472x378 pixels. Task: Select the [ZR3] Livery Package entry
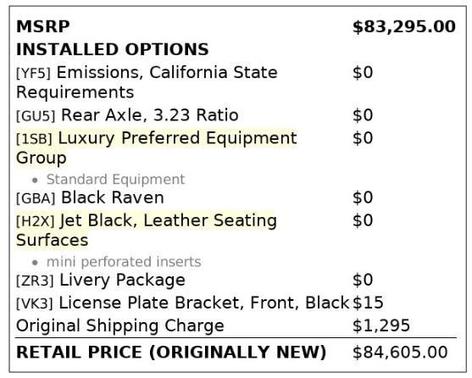[x=101, y=280]
